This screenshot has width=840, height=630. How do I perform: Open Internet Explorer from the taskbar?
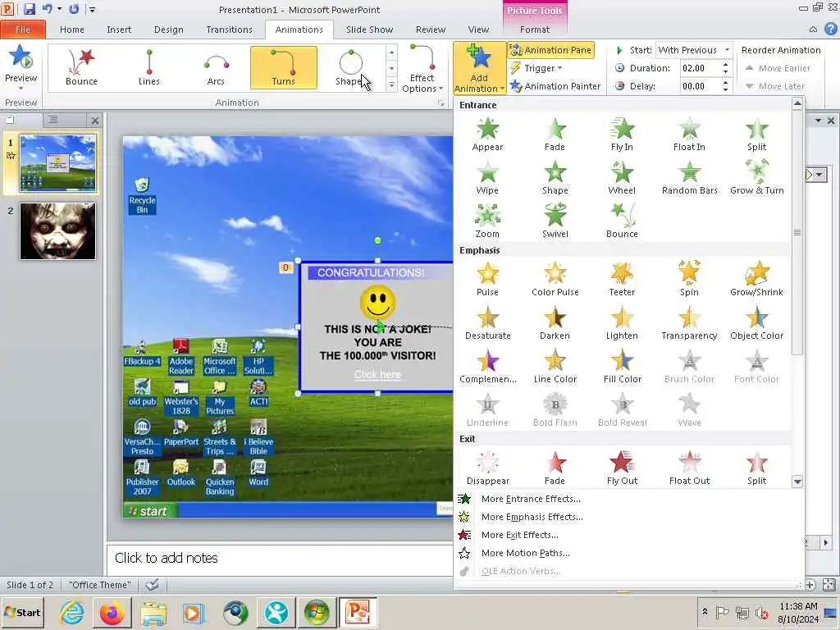72,612
